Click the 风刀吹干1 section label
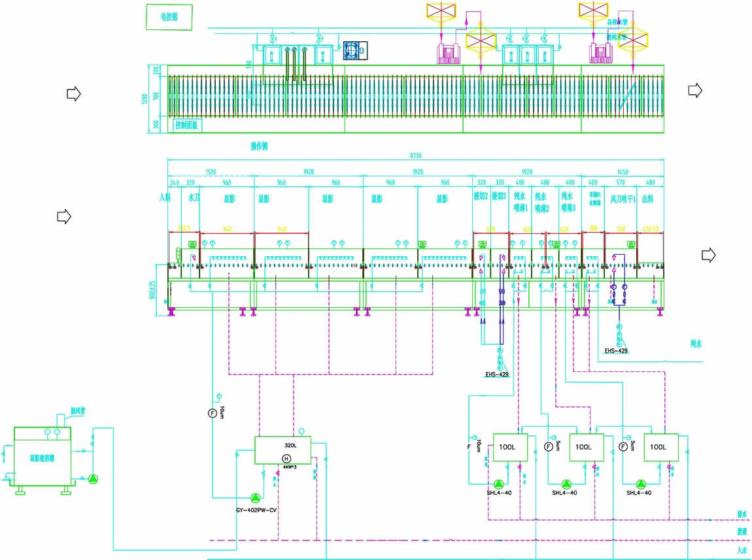Viewport: 752px width, 560px height. click(x=619, y=198)
